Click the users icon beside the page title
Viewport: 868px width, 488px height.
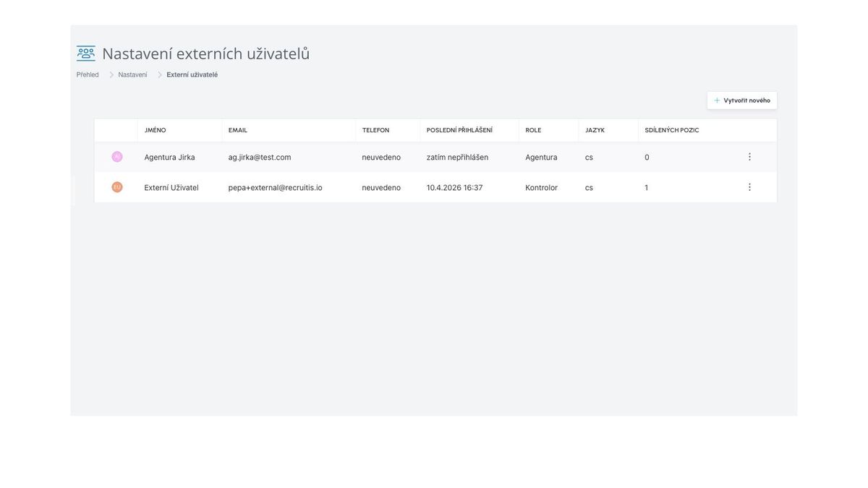85,53
